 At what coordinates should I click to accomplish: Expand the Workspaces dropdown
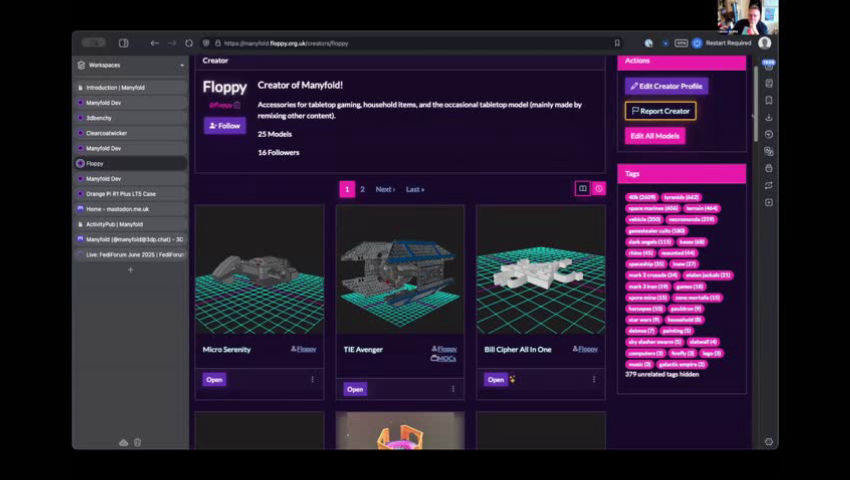182,65
